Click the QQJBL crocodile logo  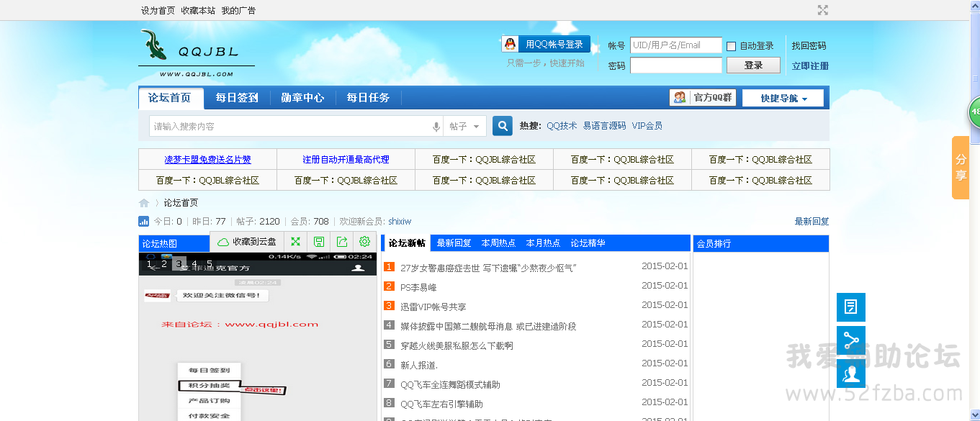click(196, 53)
